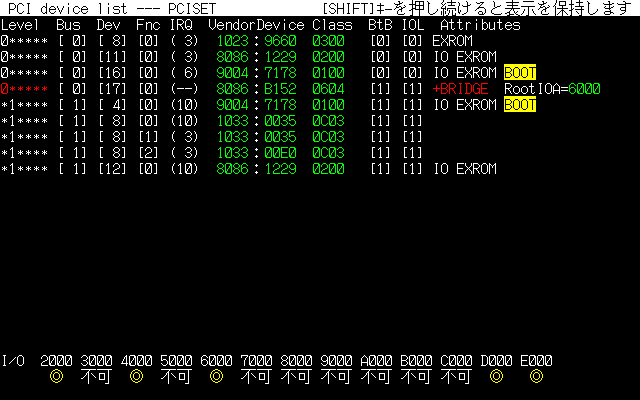The height and width of the screenshot is (400, 640).
Task: Click the Fnc column header
Action: pyautogui.click(x=148, y=25)
